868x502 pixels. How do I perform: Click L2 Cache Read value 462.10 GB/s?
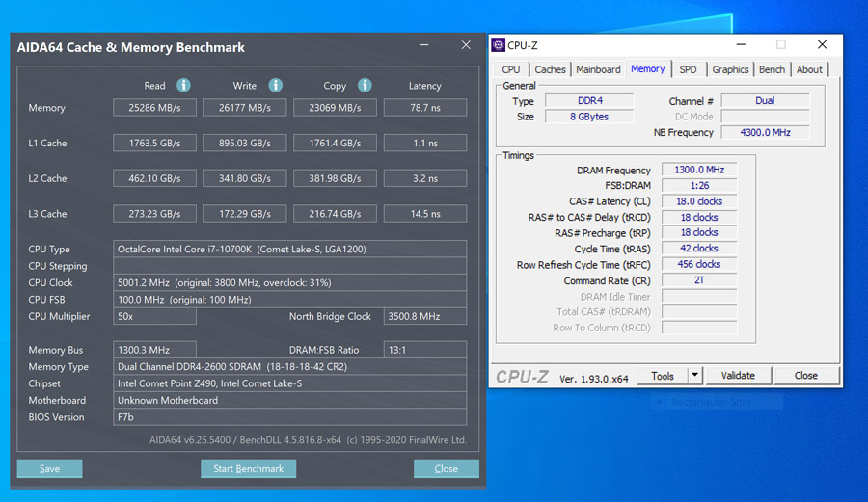coord(154,178)
